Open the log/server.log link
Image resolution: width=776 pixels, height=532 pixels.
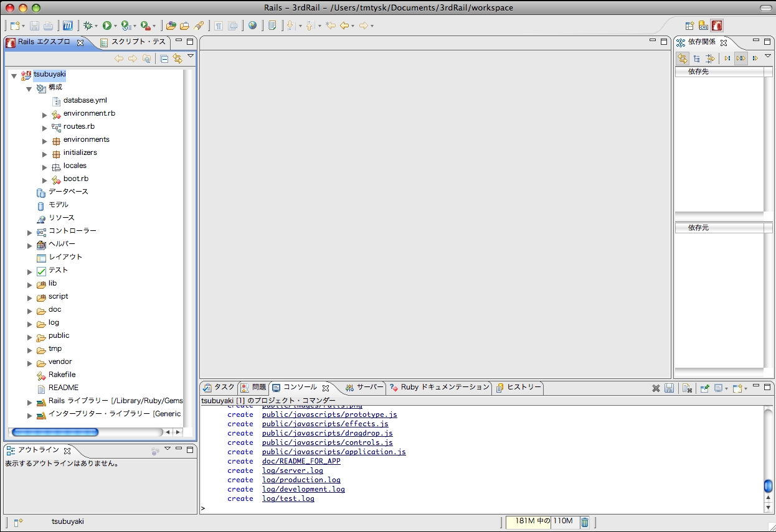(293, 470)
